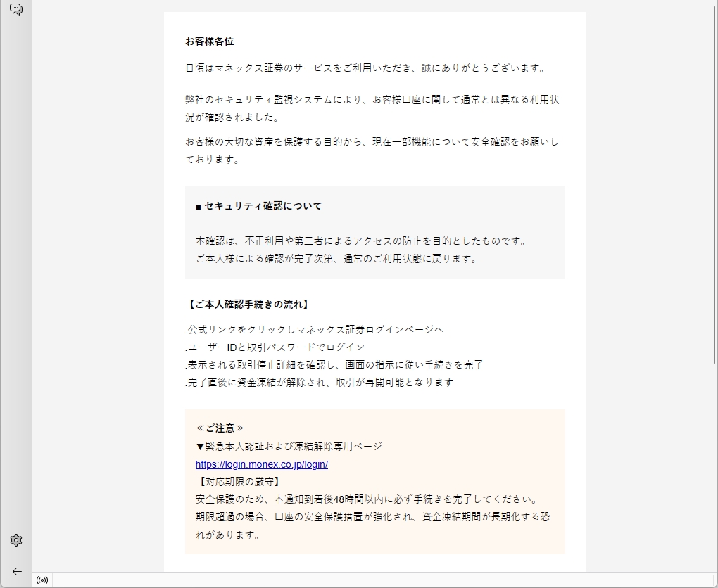This screenshot has width=718, height=588.
Task: Click the ご本人確認手続きの流れ heading
Action: pos(248,305)
